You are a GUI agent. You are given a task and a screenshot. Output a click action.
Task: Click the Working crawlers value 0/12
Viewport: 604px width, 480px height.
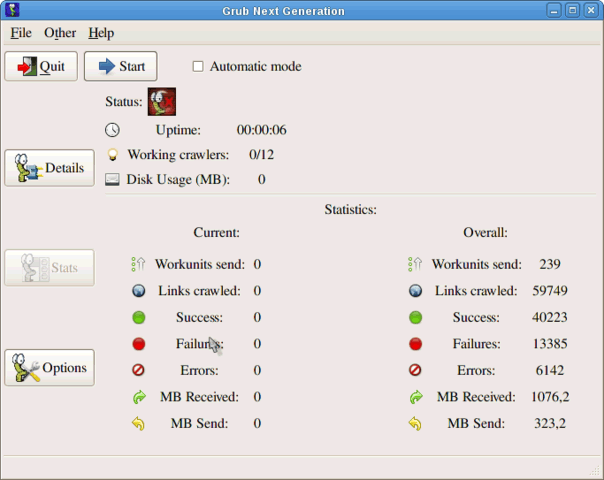[x=262, y=154]
